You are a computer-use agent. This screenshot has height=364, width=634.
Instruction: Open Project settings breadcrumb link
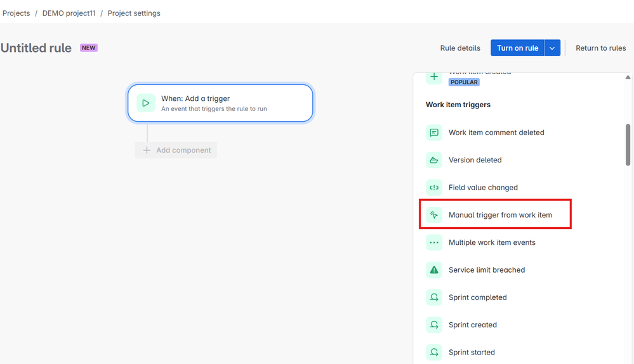click(134, 13)
